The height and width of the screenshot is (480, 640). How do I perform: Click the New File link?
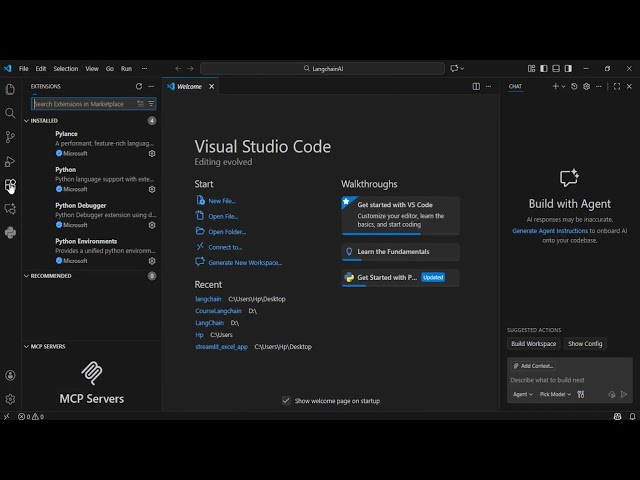[222, 201]
